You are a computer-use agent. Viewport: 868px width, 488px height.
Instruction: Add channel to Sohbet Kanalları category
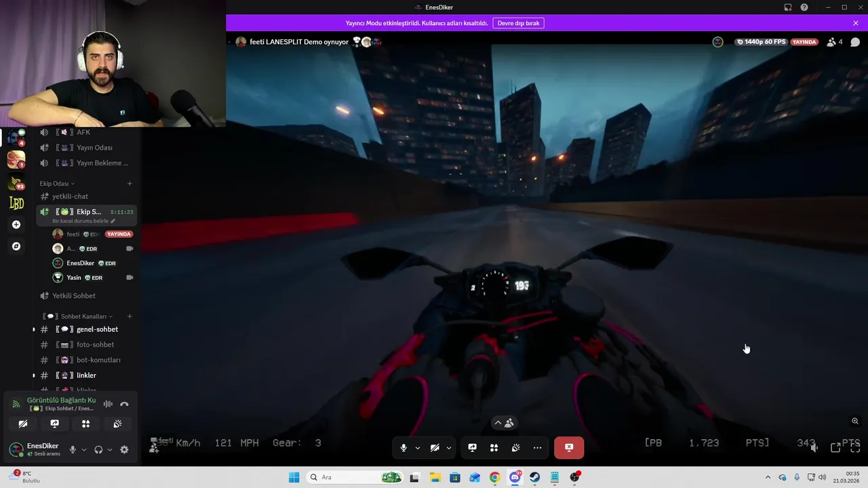pos(130,317)
